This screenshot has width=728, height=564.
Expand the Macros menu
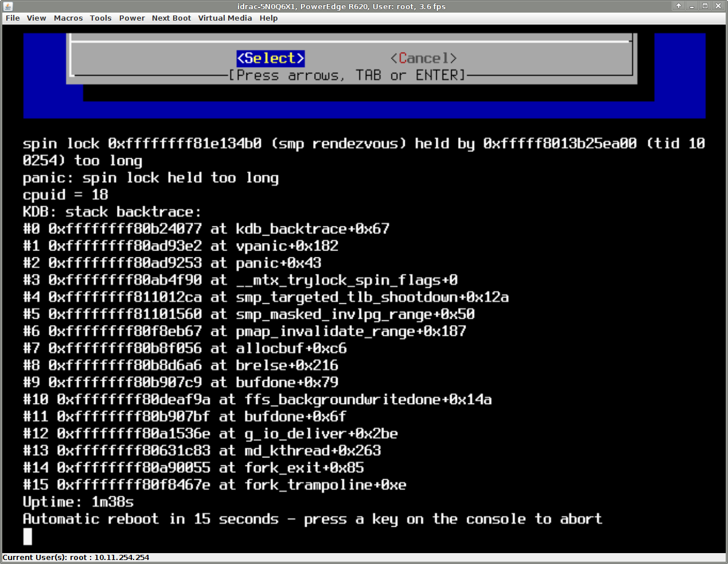click(x=68, y=18)
